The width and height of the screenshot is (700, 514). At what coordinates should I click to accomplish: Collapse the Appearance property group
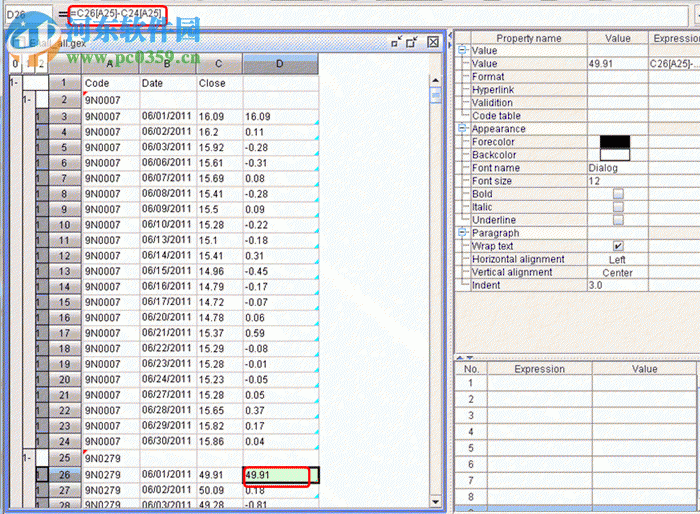pos(463,129)
